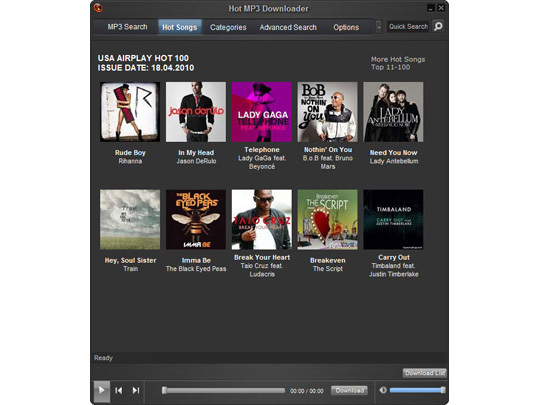
Task: Click the 'Nothin' On You' song title
Action: tap(328, 150)
